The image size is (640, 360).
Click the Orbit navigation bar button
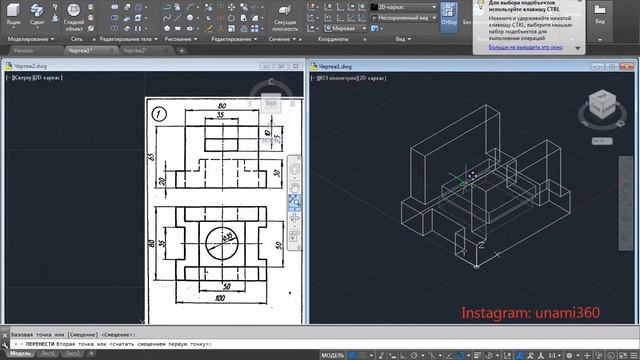pyautogui.click(x=294, y=218)
